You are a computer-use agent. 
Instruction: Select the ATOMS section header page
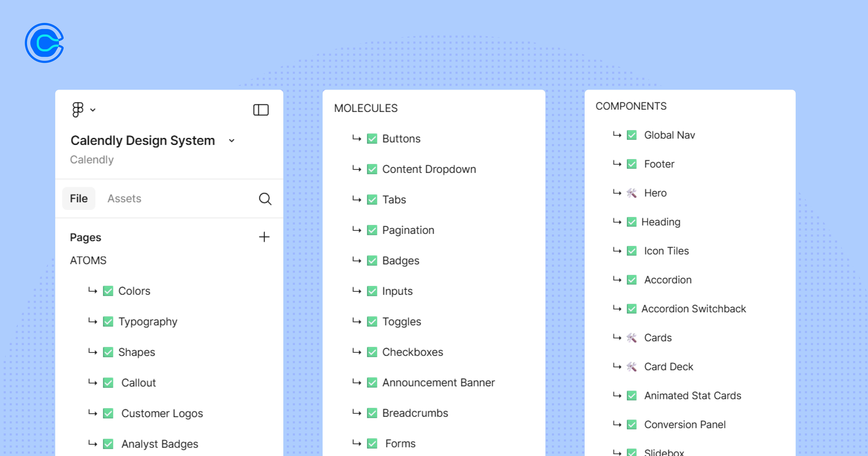(x=88, y=260)
